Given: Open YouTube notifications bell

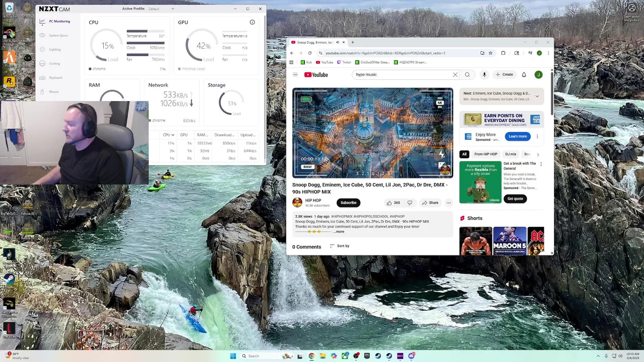Looking at the screenshot, I should tap(524, 74).
